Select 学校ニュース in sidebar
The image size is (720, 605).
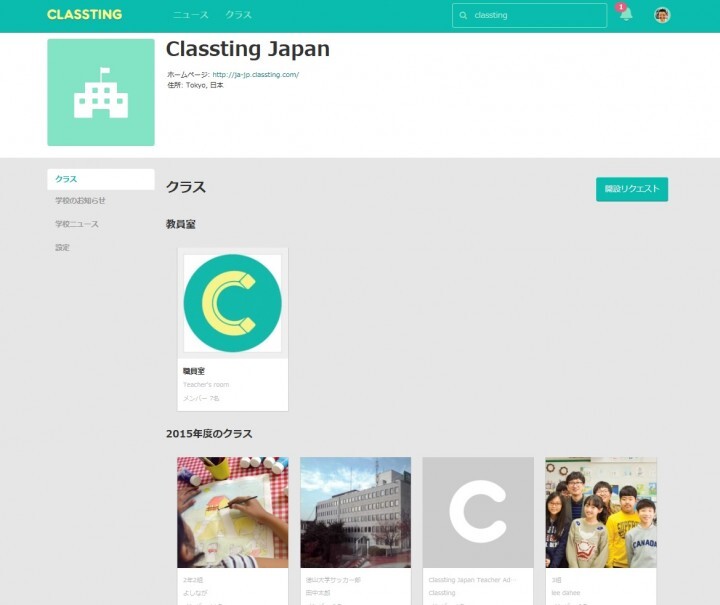tap(77, 224)
